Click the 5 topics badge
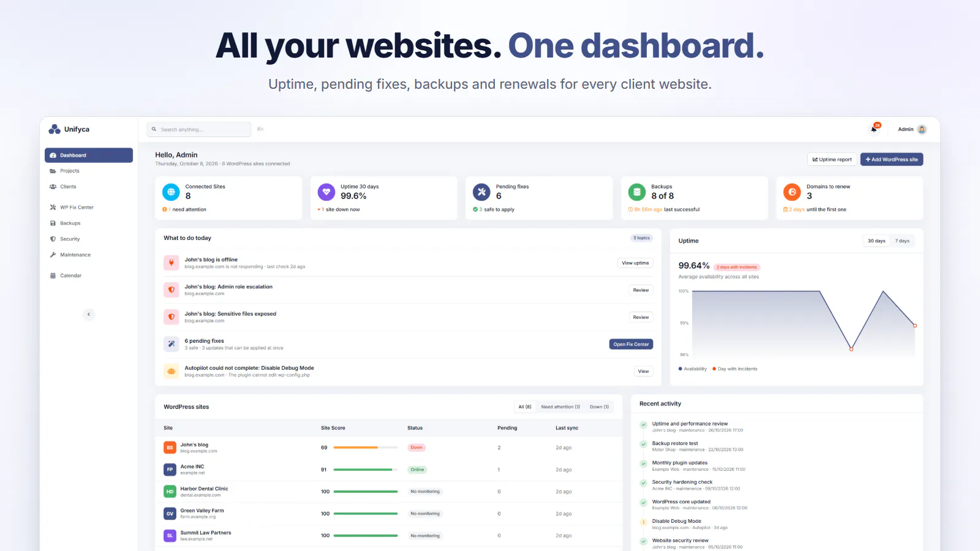980x551 pixels. click(x=642, y=238)
